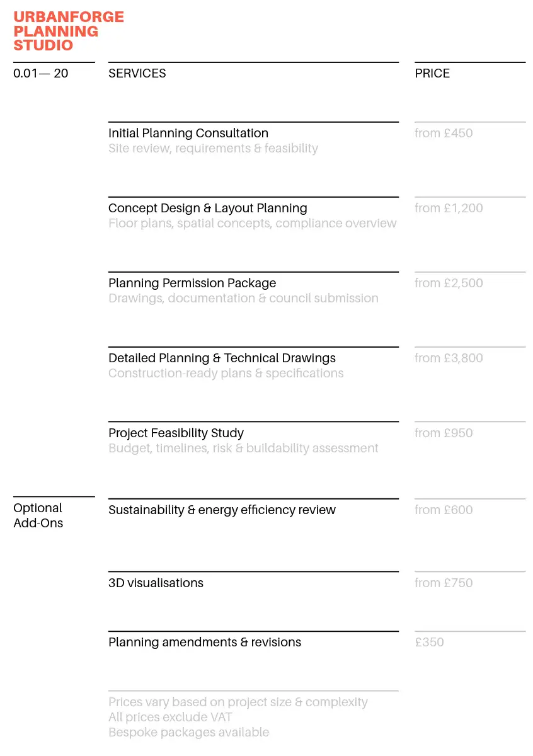
Task: Select the Initial Planning Consultation service
Action: 188,134
